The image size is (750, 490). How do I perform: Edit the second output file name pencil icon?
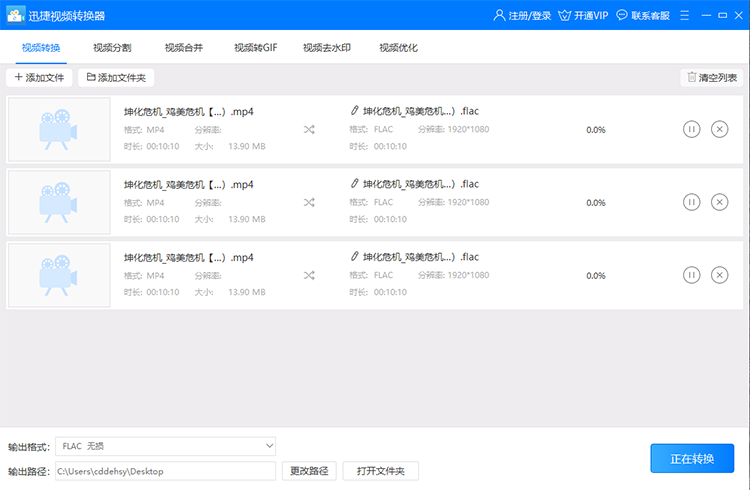(x=354, y=183)
